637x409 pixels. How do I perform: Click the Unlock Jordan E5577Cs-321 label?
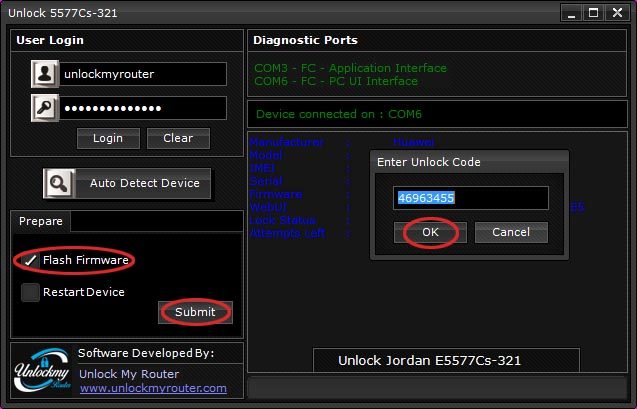pyautogui.click(x=429, y=361)
